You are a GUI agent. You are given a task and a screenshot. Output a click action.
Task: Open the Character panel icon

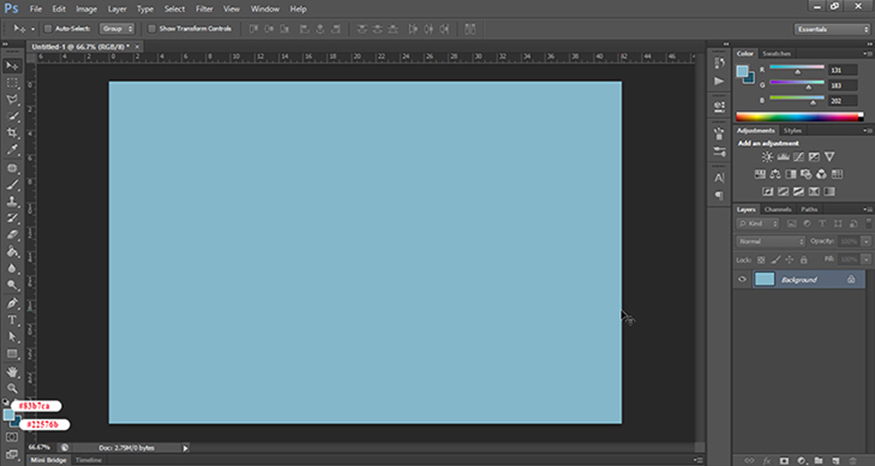click(x=719, y=177)
